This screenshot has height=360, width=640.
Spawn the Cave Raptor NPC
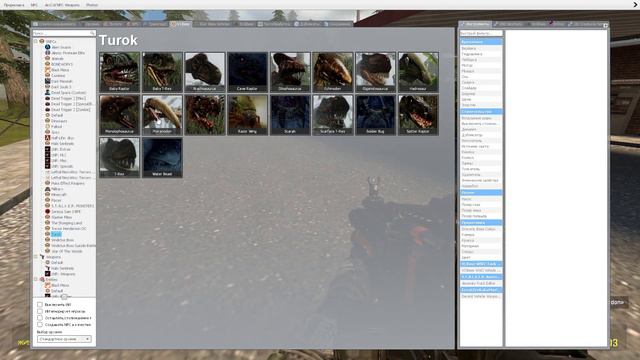pos(248,72)
